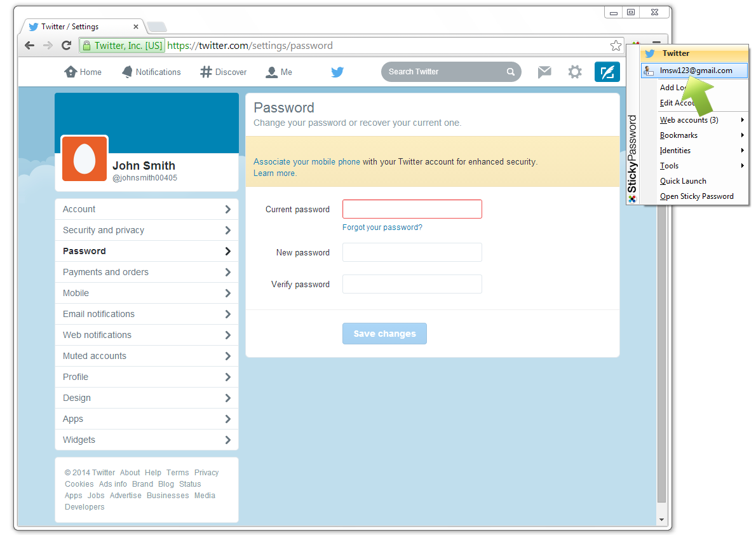Go forward with the browser forward arrow
The width and height of the screenshot is (756, 535).
tap(48, 45)
